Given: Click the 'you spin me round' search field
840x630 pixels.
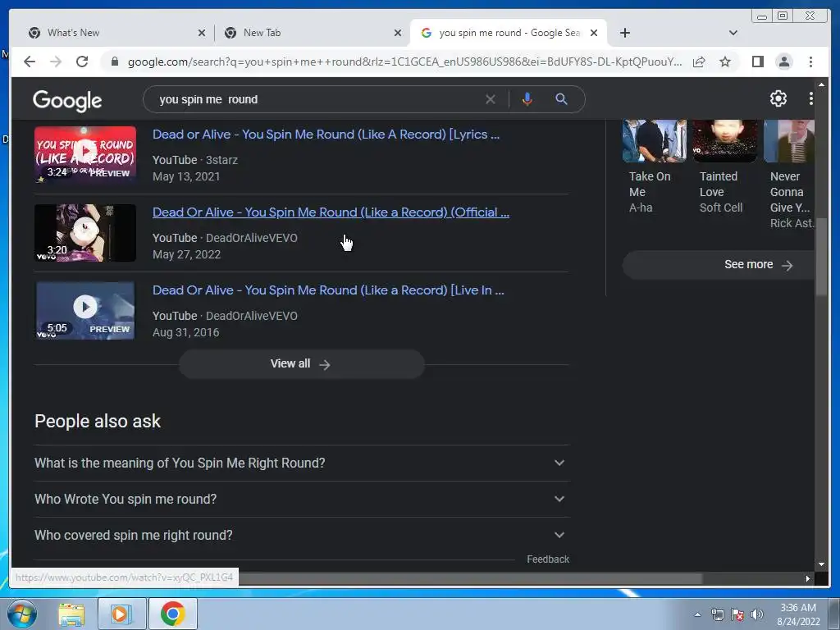Looking at the screenshot, I should coord(316,99).
